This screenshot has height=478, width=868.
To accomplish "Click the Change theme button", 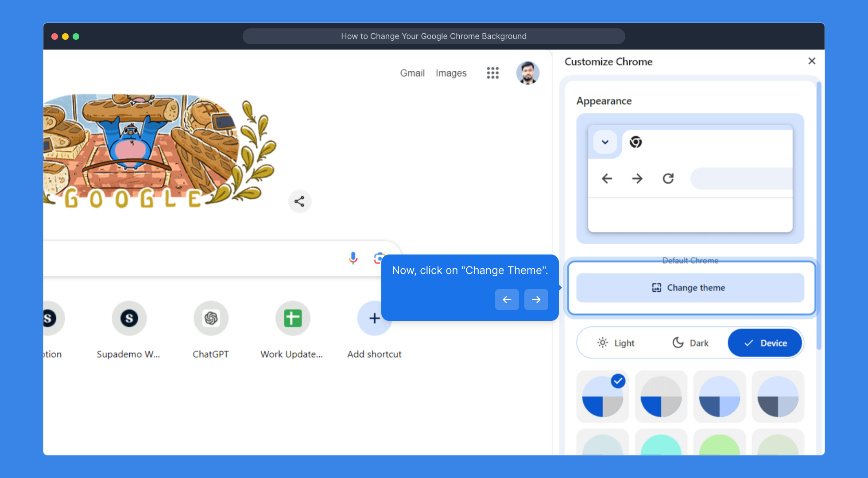I will [690, 288].
